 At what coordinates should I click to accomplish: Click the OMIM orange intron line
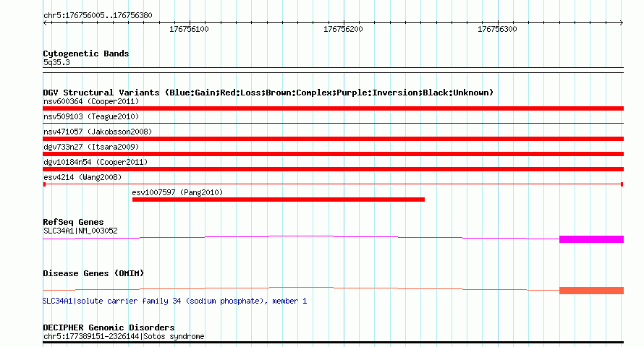301,288
